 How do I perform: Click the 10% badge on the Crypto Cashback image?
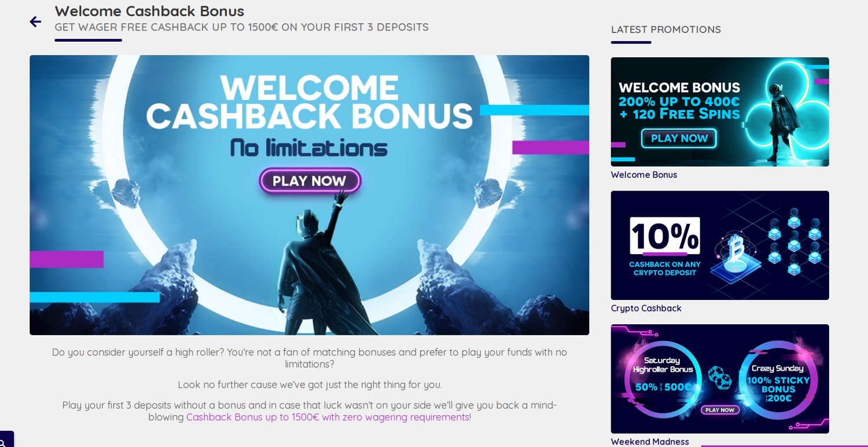pos(665,236)
